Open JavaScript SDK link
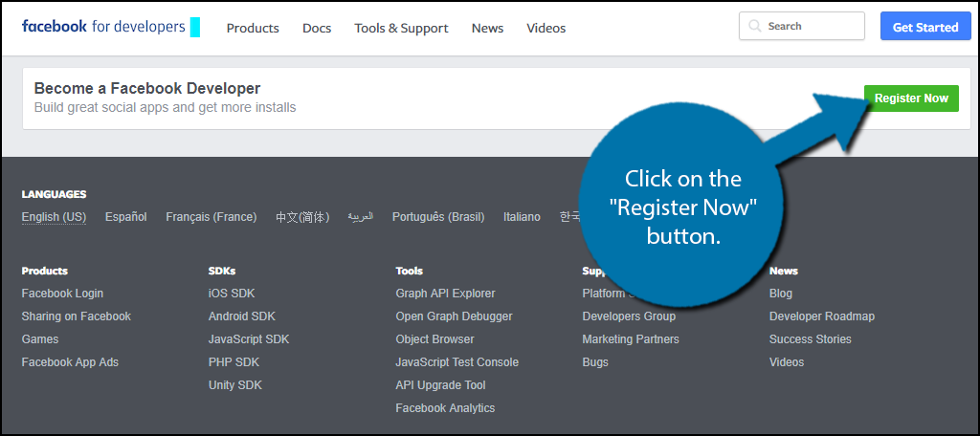The height and width of the screenshot is (436, 980). [249, 339]
